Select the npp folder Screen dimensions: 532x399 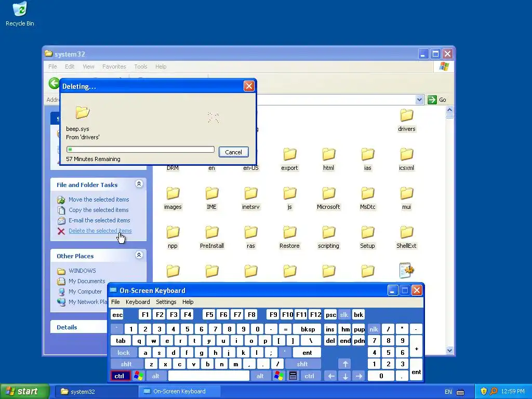172,237
